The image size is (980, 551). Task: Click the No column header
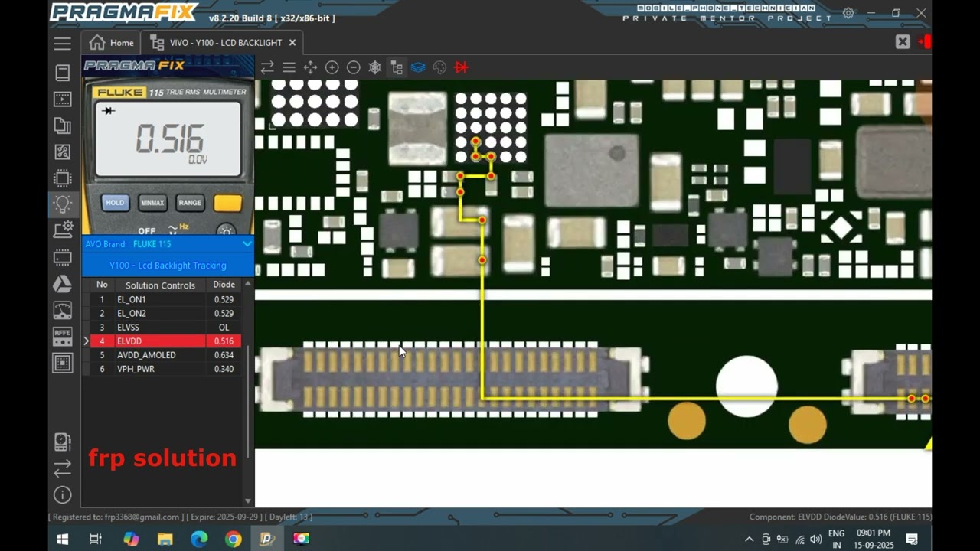pyautogui.click(x=102, y=285)
